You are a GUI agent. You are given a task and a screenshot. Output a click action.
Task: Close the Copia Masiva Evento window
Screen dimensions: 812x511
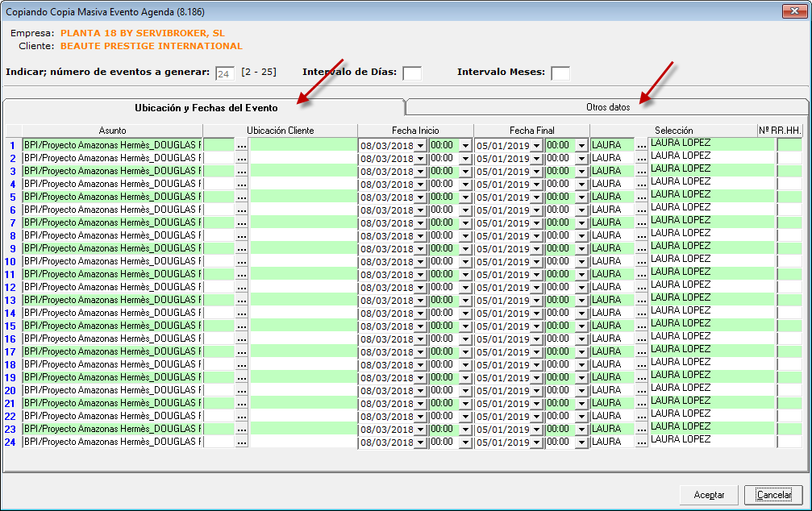(794, 10)
